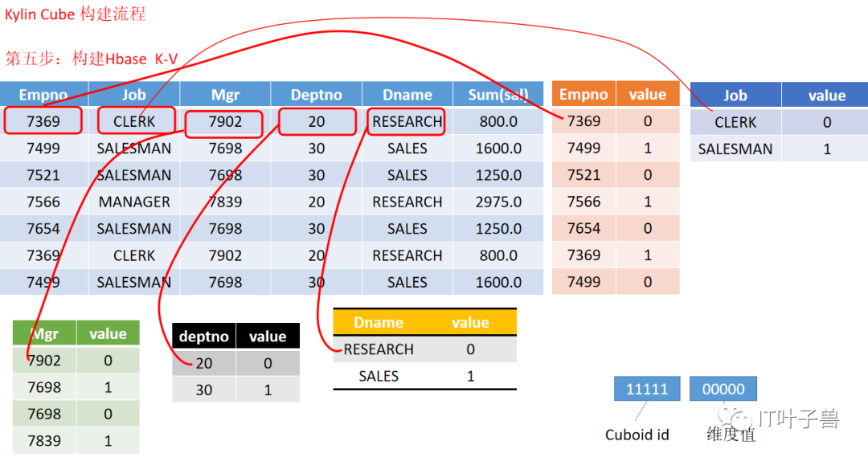Click the Job dictionary table header
This screenshot has height=457, width=868.
(x=735, y=95)
